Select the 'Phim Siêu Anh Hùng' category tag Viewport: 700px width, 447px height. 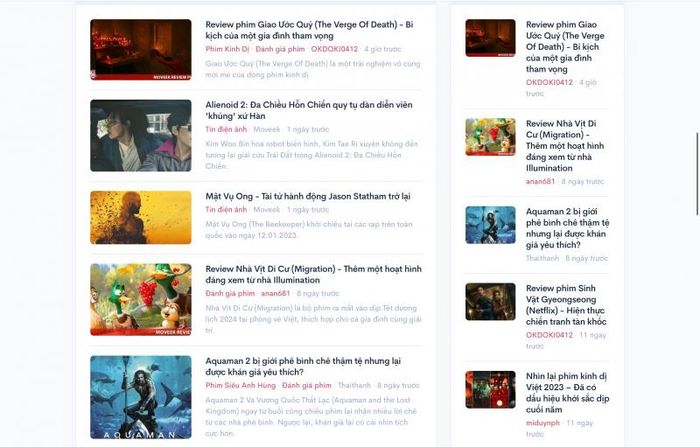(x=241, y=385)
